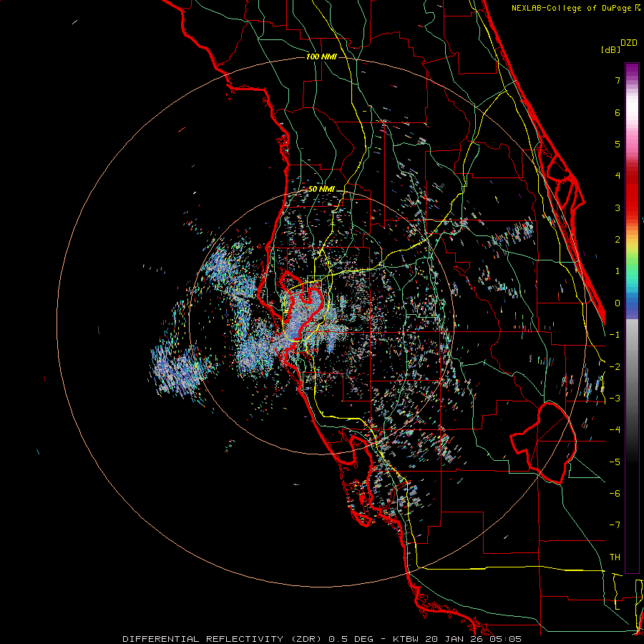
Task: Click the TH threshold label on scale
Action: pos(615,557)
